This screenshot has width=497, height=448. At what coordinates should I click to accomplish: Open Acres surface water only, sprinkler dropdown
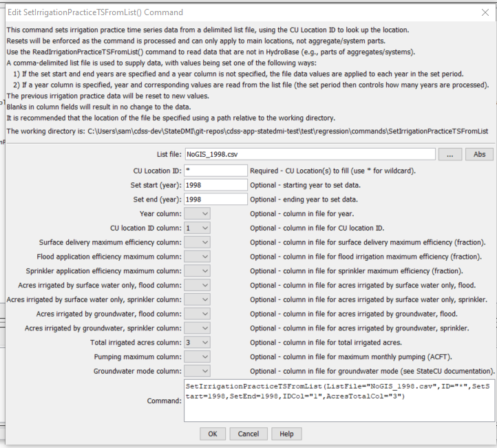197,299
